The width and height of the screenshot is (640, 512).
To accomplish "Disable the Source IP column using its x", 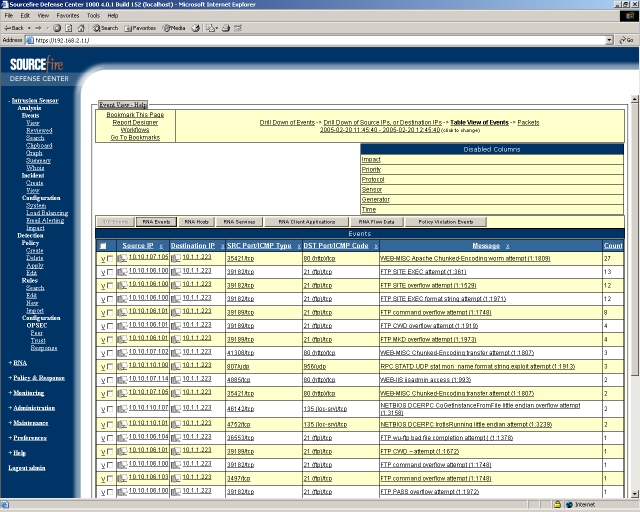I will coord(161,246).
